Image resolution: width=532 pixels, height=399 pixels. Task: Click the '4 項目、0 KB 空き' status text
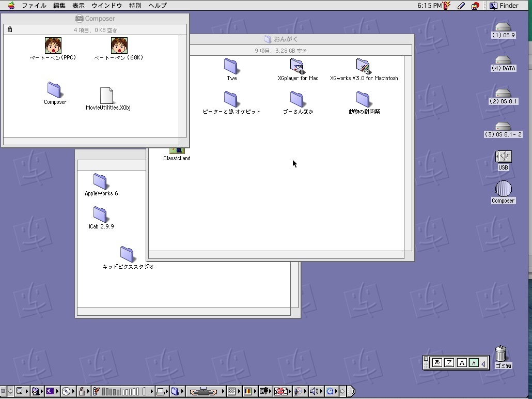[x=96, y=30]
